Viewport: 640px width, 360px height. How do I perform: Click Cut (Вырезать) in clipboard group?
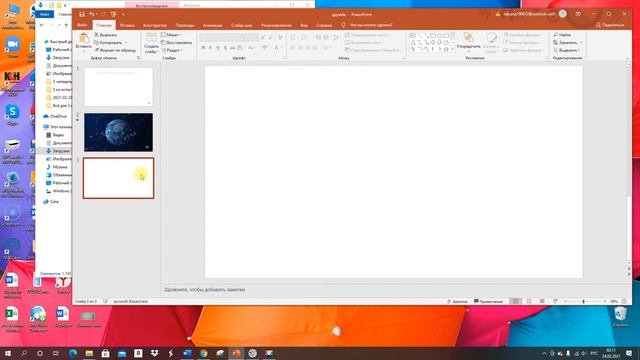pyautogui.click(x=106, y=35)
